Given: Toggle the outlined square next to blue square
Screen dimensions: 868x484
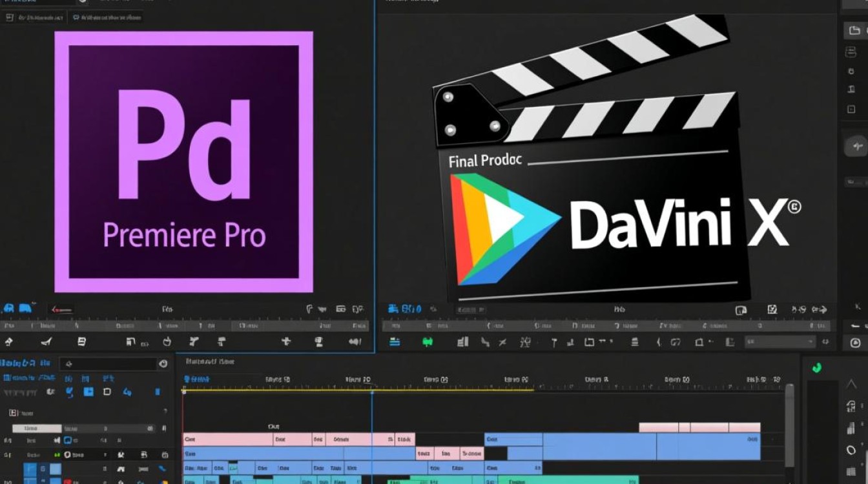Looking at the screenshot, I should coord(107,392).
